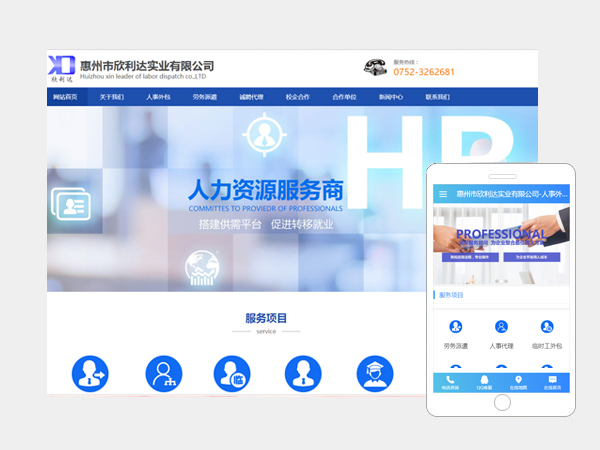Click the mobile 临时工外包 service icon
Viewport: 600px width, 450px height.
click(x=547, y=327)
